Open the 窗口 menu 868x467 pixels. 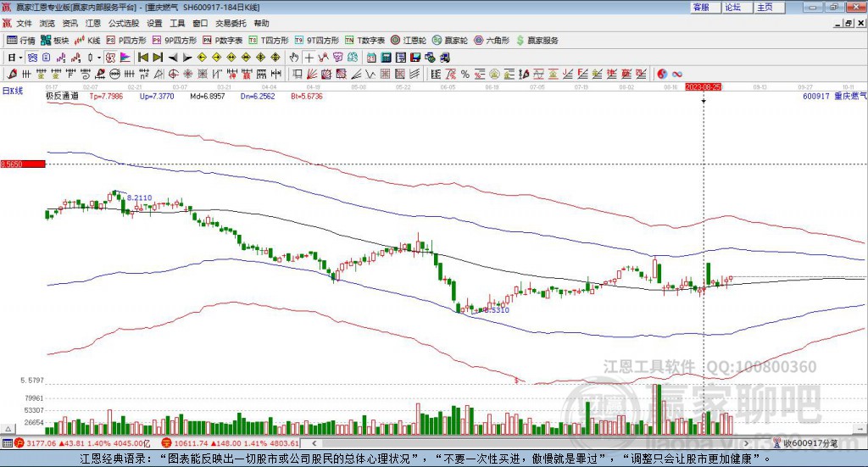pyautogui.click(x=200, y=23)
